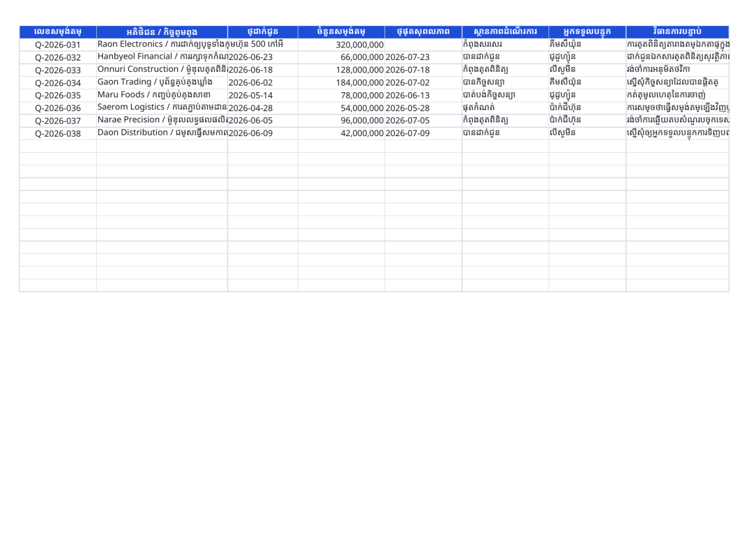
Task: Select the header cell "ថ្ងៃផុតសុពលភាព"
Action: tap(423, 32)
